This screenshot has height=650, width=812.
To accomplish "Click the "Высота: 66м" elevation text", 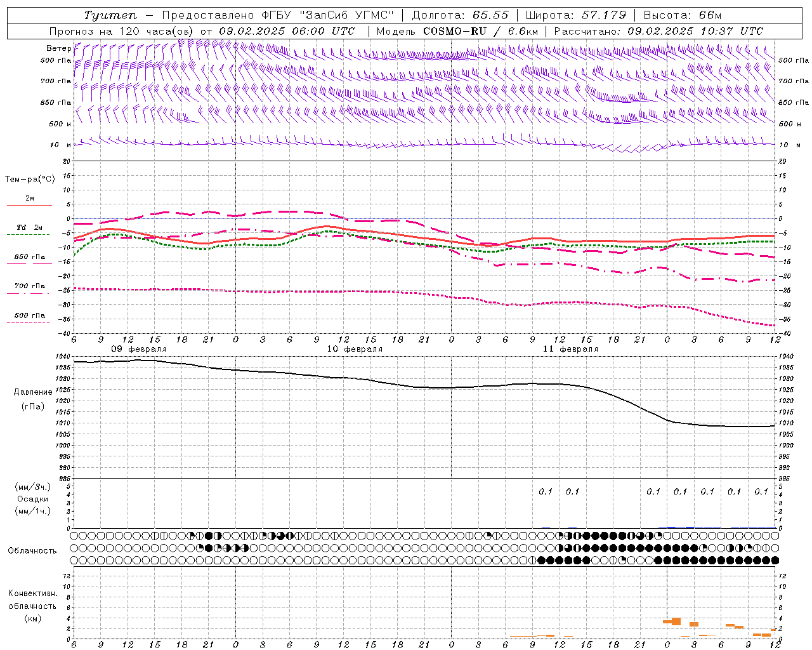I will [x=683, y=15].
